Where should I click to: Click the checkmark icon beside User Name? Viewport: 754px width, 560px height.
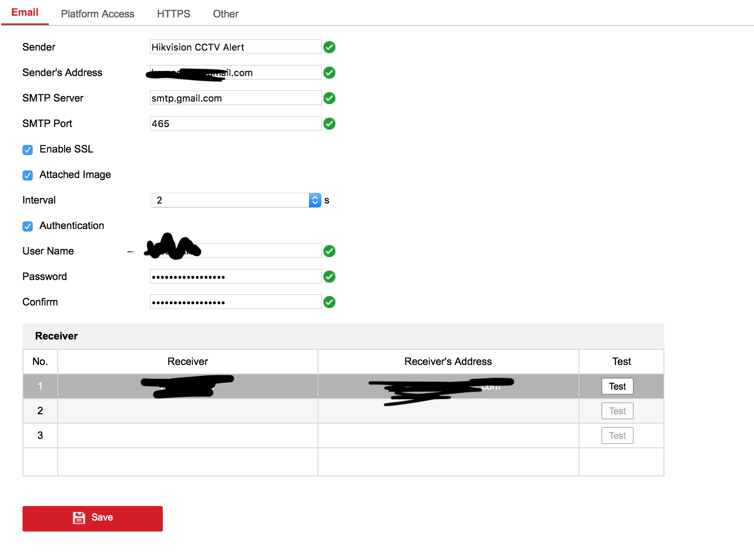[x=329, y=251]
